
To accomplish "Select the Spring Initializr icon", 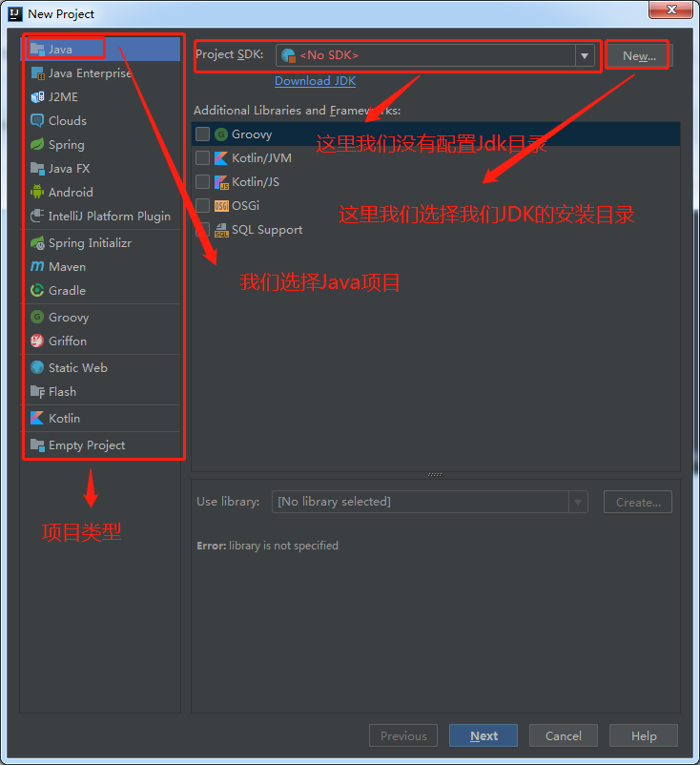I will pos(37,242).
